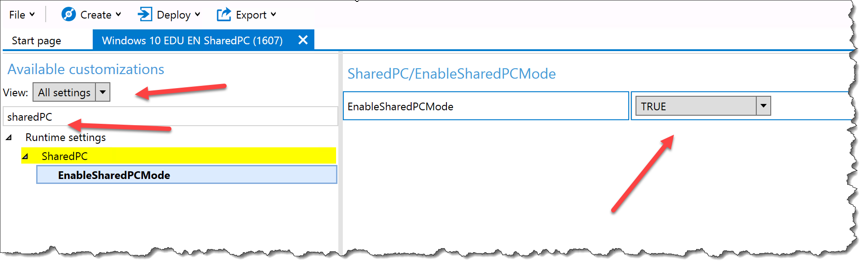Collapse the Runtime settings tree node
Viewport: 868px width, 268px height.
coord(8,137)
